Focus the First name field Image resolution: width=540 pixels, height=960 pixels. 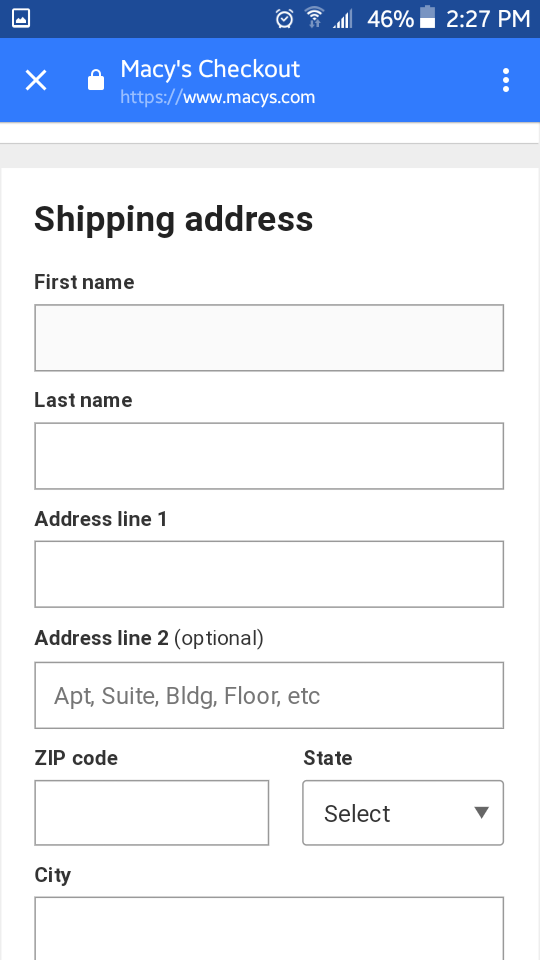click(x=269, y=337)
